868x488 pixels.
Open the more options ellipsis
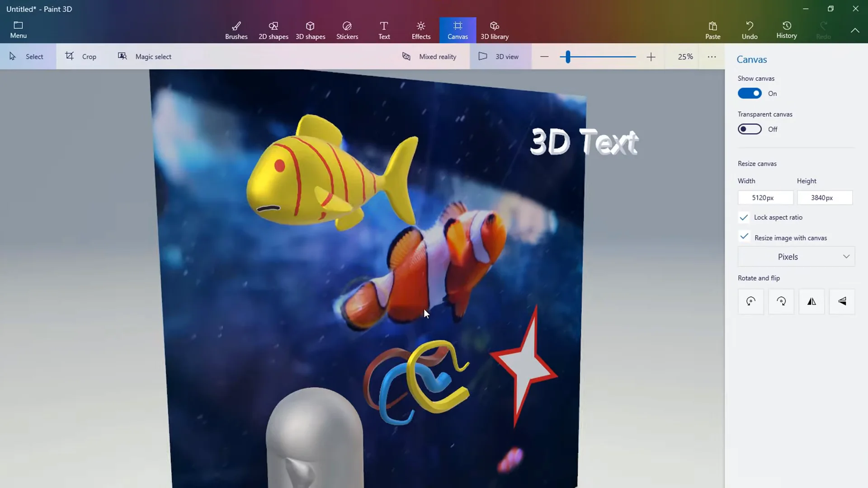tap(712, 56)
